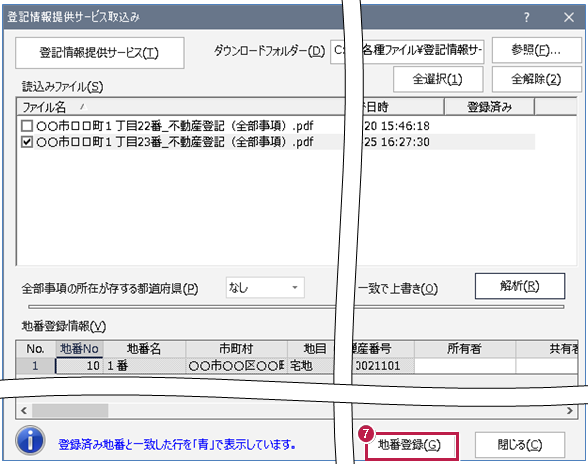
Task: Open the 都道府県 dropdown showing なし
Action: 265,288
